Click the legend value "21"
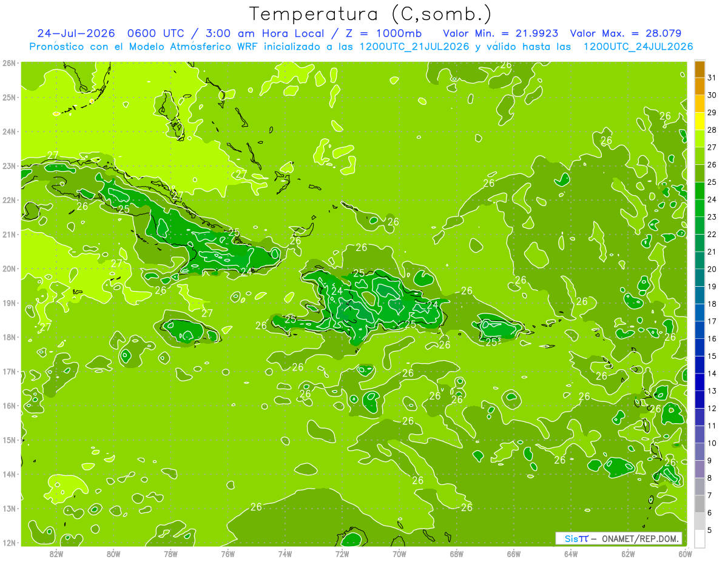The height and width of the screenshot is (562, 728). pyautogui.click(x=712, y=252)
